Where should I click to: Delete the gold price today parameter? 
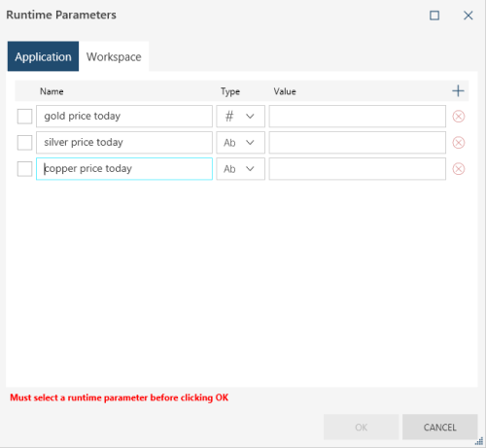459,117
